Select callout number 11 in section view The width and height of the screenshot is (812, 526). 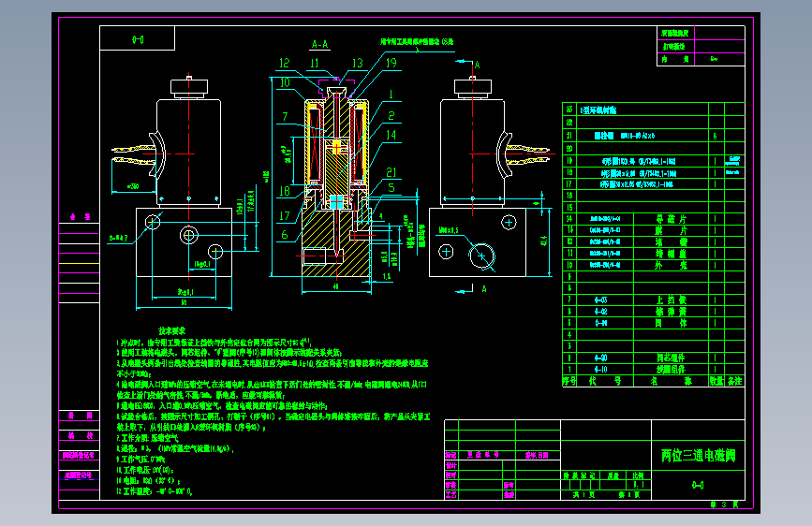pos(315,63)
